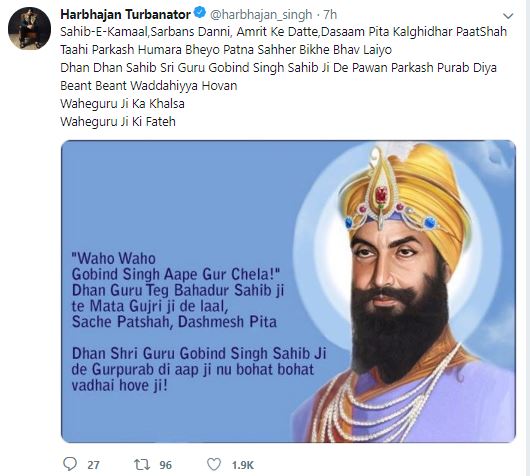View the 1.9K likes count
The height and width of the screenshot is (476, 530).
(x=243, y=465)
